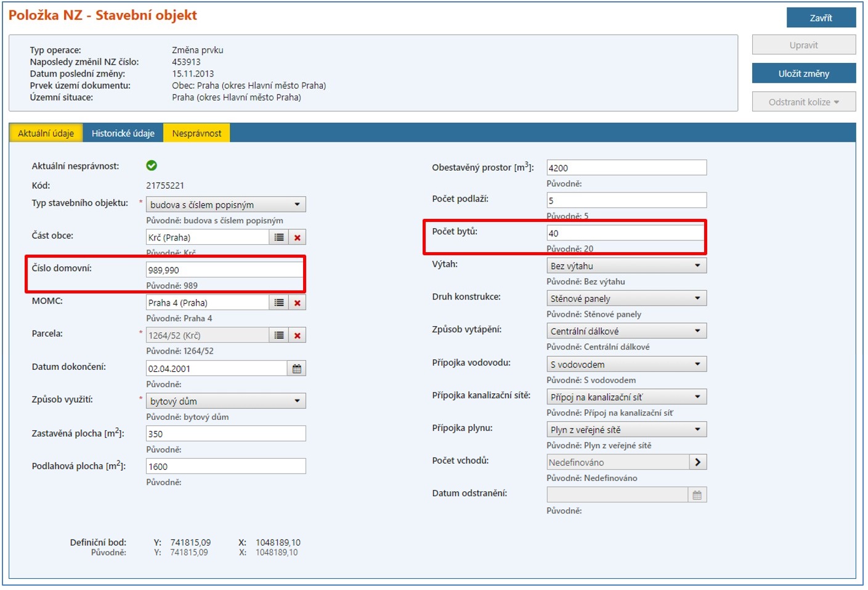Image resolution: width=868 pixels, height=590 pixels.
Task: Open list picker for Část obce
Action: point(279,237)
